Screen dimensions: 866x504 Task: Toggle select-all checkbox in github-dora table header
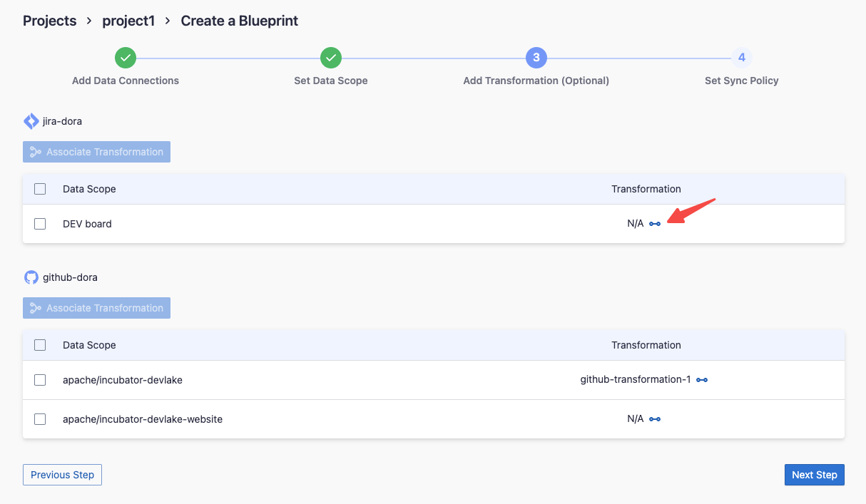(x=40, y=345)
